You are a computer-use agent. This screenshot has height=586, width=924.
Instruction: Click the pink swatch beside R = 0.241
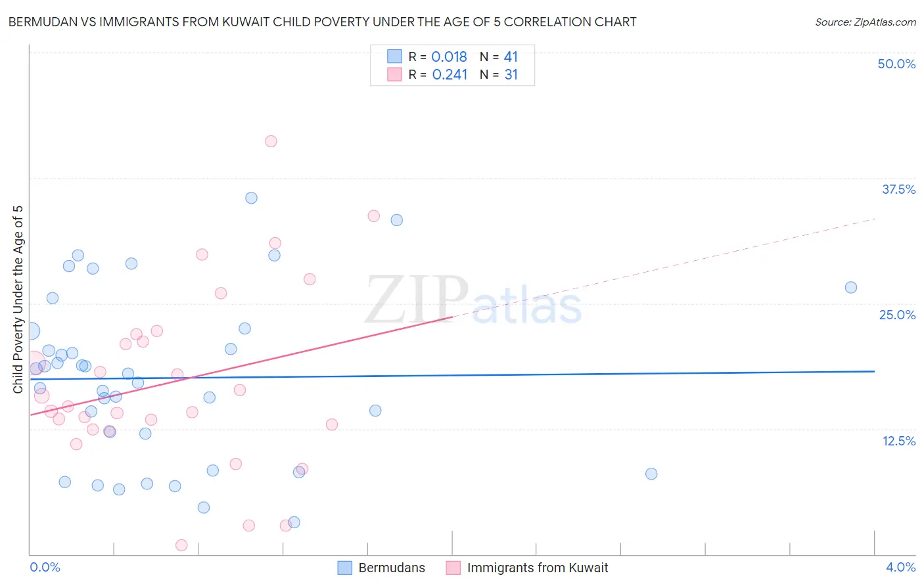pyautogui.click(x=394, y=74)
